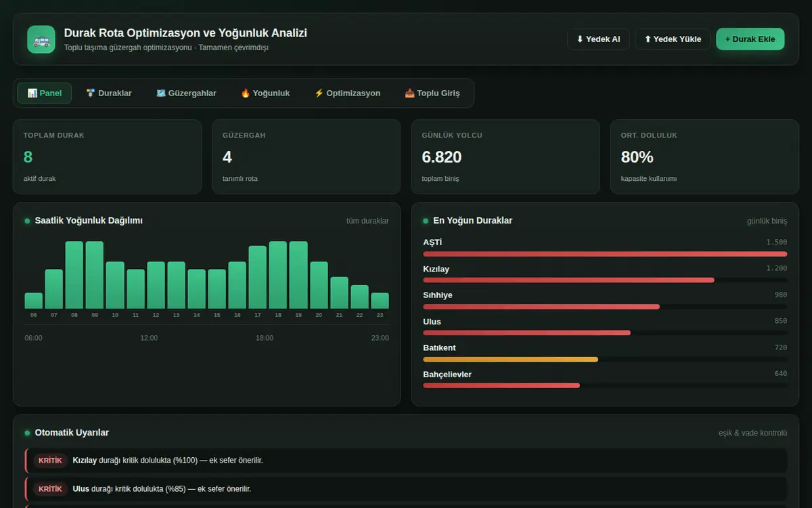Viewport: 812px width, 508px height.
Task: Click the green bus app logo
Action: tap(41, 39)
